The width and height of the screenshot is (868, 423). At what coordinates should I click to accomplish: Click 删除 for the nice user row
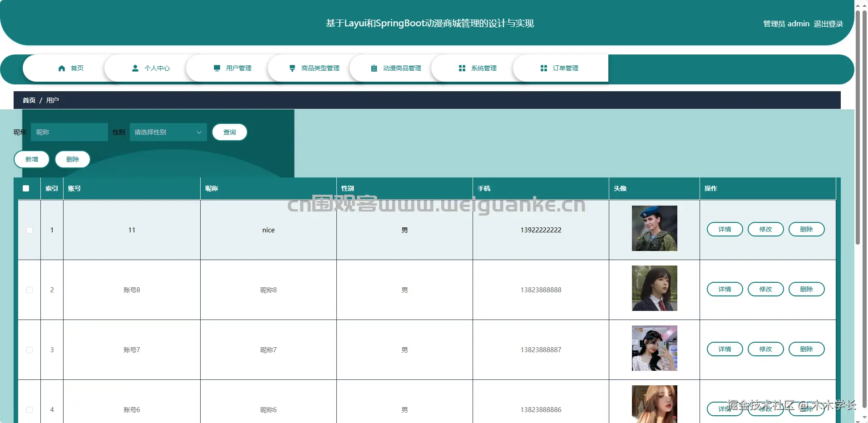coord(807,229)
